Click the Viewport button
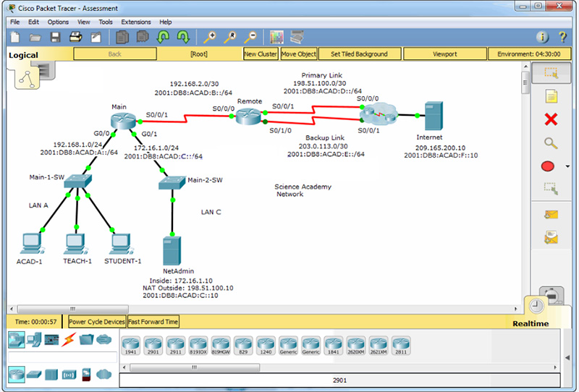This screenshot has width=579, height=392. (x=445, y=54)
